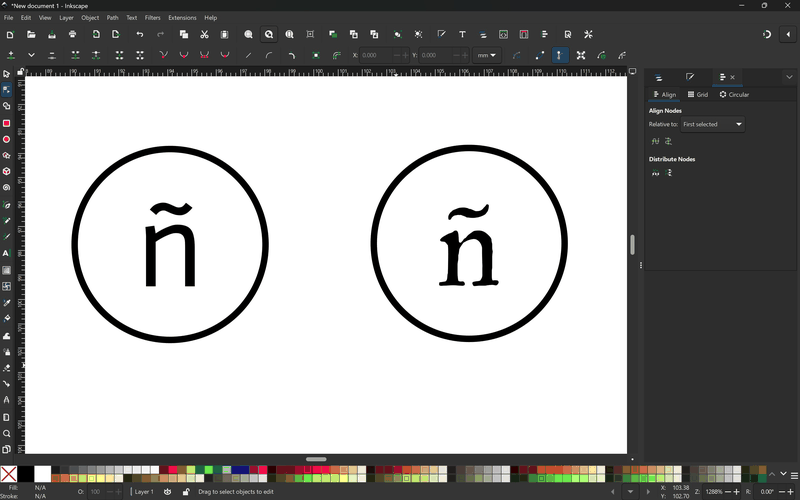Image resolution: width=800 pixels, height=500 pixels.
Task: Select the Zoom magnifier tool
Action: point(6,434)
